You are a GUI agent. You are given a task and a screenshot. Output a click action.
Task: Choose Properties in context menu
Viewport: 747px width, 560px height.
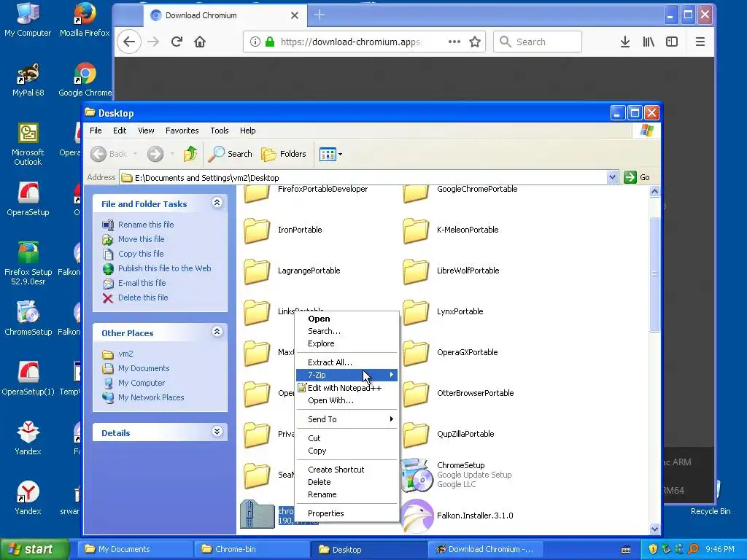pyautogui.click(x=347, y=513)
